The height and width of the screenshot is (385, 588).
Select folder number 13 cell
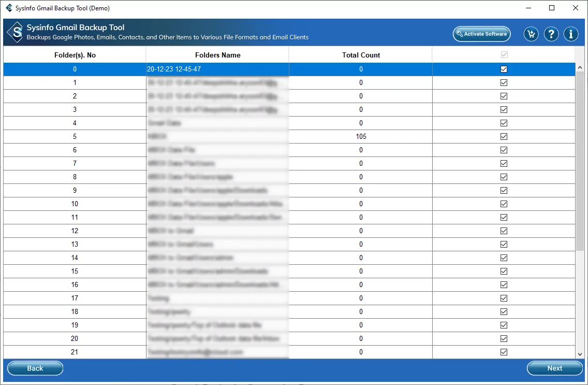coord(75,244)
